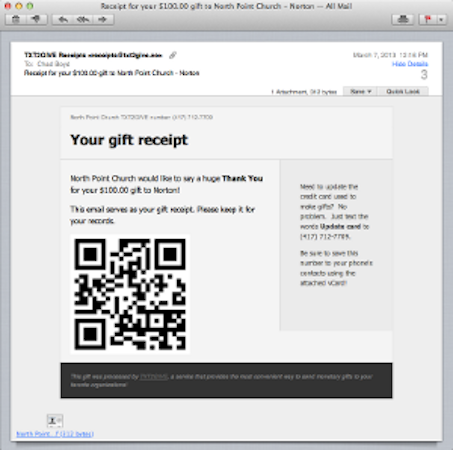Open Quick Look for the attachment
453x450 pixels.
point(403,91)
